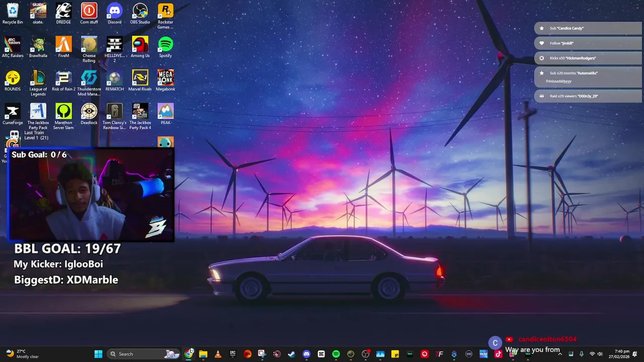Screen dimensions: 644x362
Task: Select the Marvel Rivals desktop shortcut
Action: pos(140,80)
